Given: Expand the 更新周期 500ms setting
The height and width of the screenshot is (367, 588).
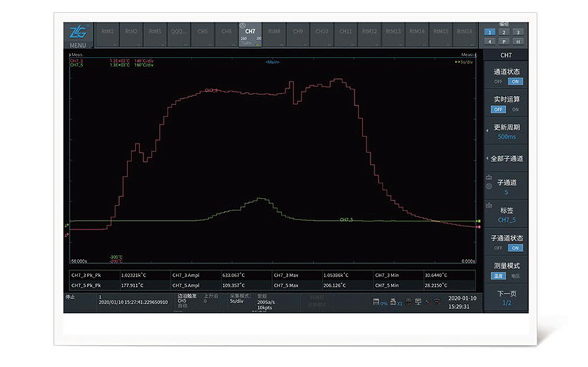Looking at the screenshot, I should tap(506, 132).
